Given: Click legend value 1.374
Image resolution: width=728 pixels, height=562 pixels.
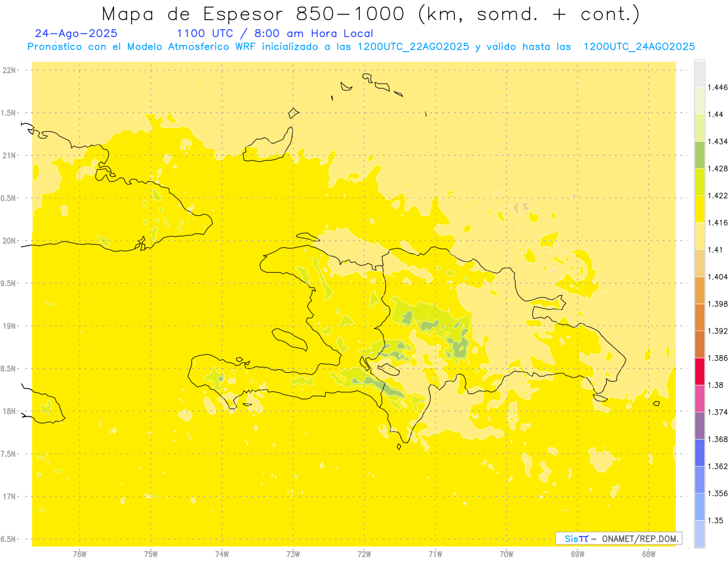Looking at the screenshot, I should click(718, 412).
